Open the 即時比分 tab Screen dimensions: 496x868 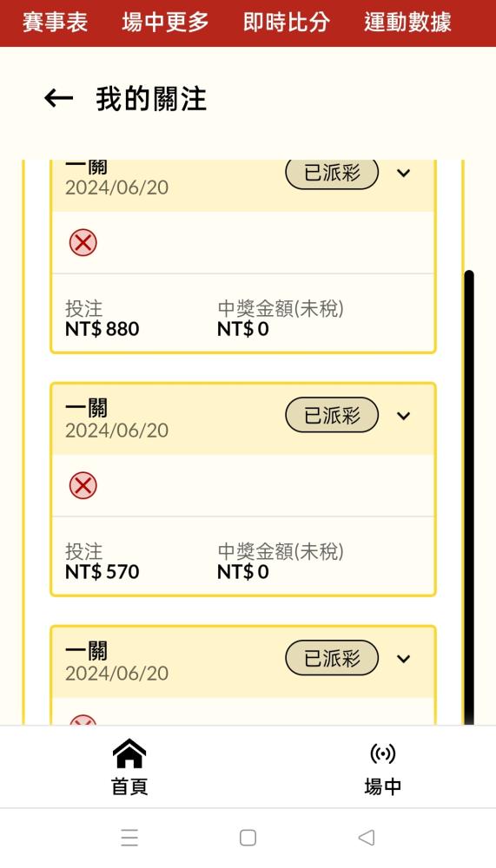[287, 23]
